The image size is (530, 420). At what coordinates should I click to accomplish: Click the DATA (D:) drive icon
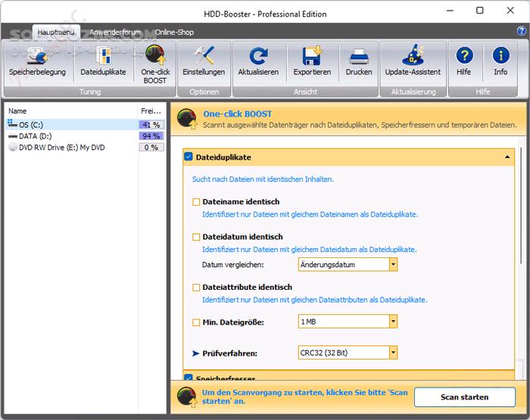point(13,136)
